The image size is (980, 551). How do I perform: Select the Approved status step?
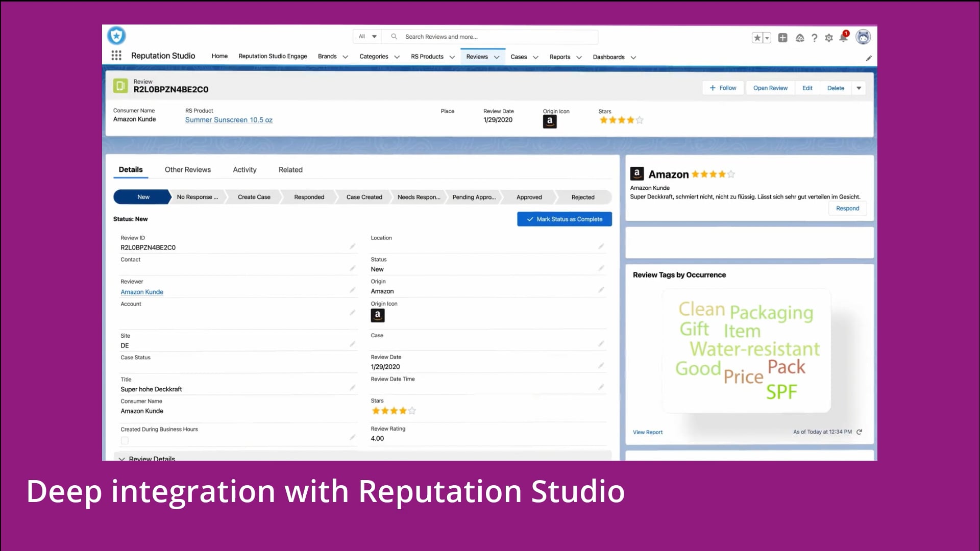point(529,197)
